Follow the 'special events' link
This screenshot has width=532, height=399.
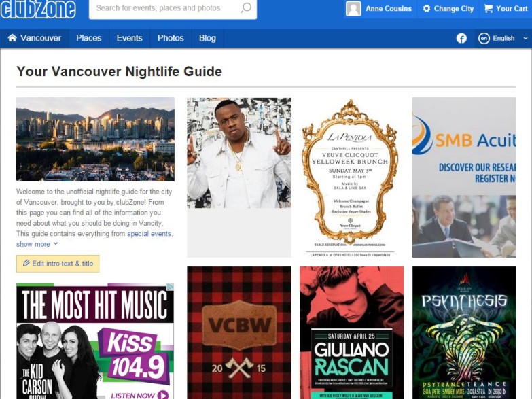(x=149, y=234)
